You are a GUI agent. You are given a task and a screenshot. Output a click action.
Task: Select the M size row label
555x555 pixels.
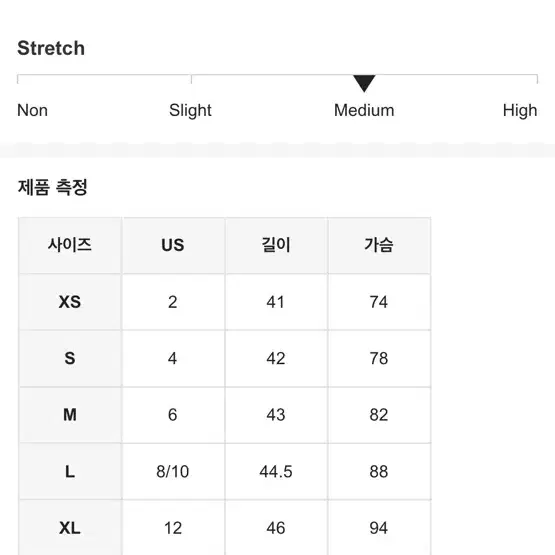tap(70, 414)
